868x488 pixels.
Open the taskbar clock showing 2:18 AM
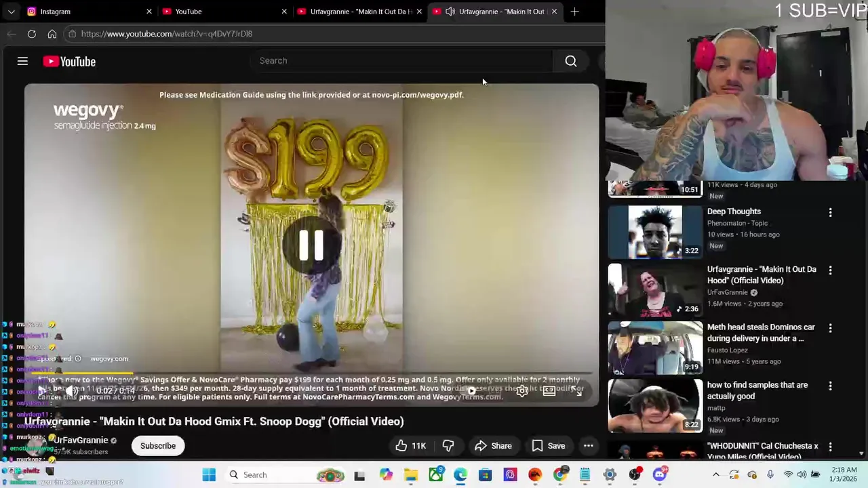844,474
